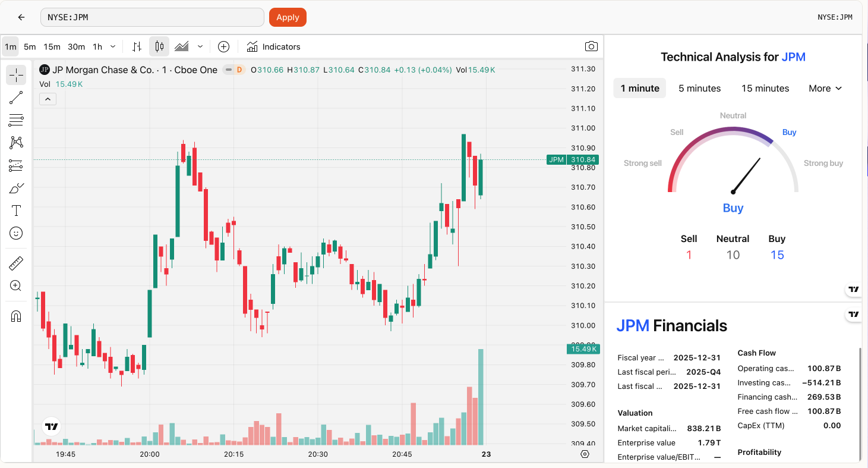The width and height of the screenshot is (868, 468).
Task: Switch technical analysis to 1 minute
Action: click(x=640, y=88)
